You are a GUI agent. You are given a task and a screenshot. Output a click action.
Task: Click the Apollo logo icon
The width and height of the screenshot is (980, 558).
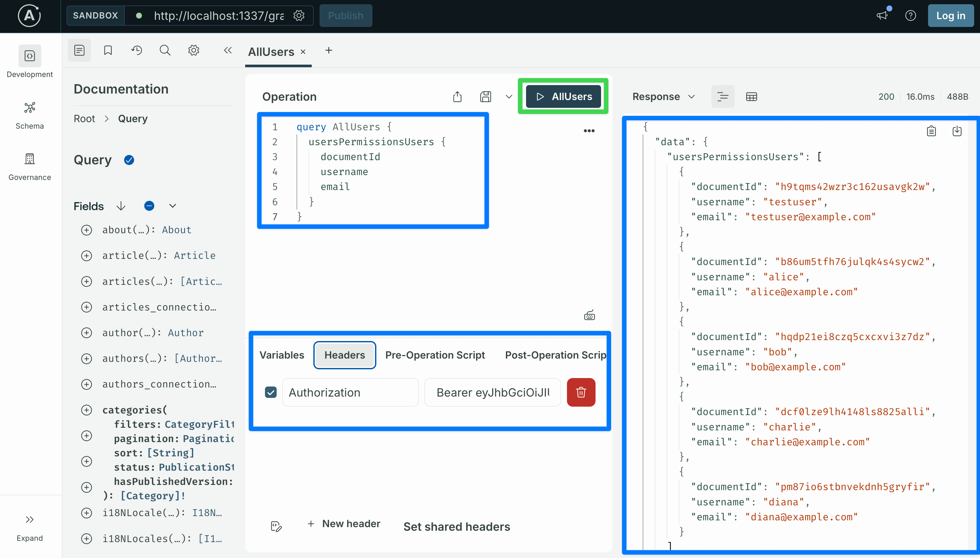click(30, 16)
